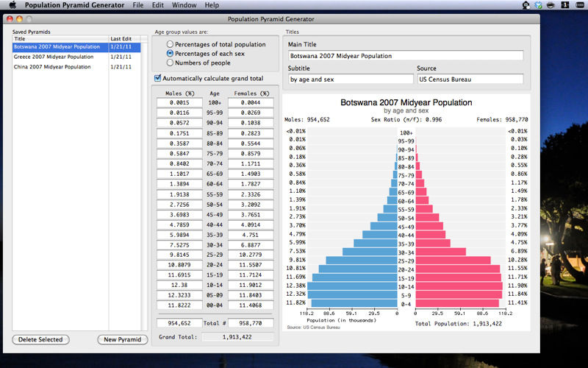This screenshot has height=368, width=588.
Task: Click Females field for age 20-24
Action: 251,265
